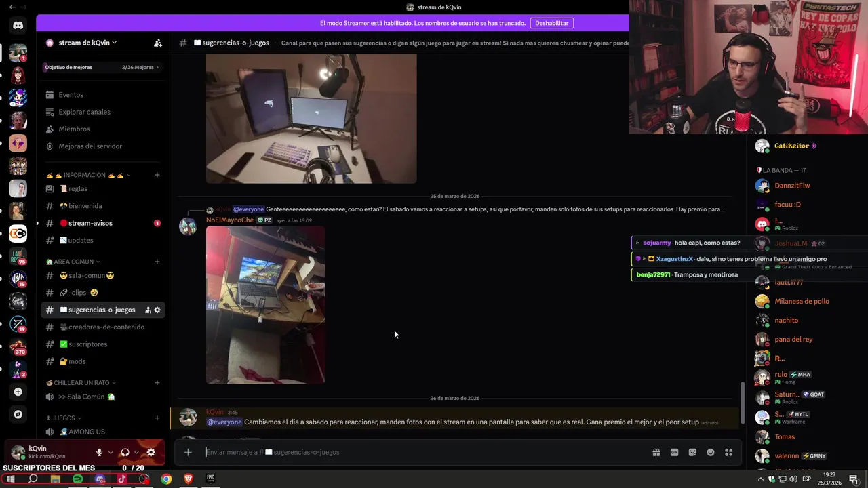868x488 pixels.
Task: Open the laptop setup photo by NoElMaycoChe
Action: click(x=265, y=305)
